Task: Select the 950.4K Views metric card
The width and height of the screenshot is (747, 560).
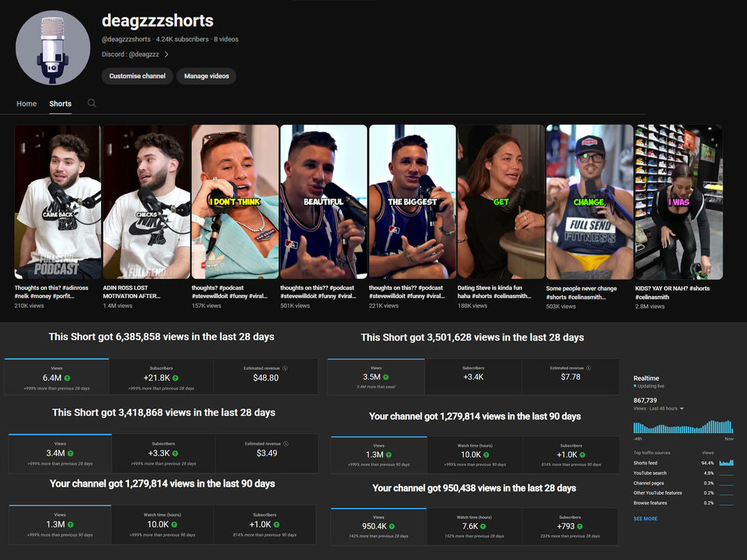Action: tap(378, 527)
